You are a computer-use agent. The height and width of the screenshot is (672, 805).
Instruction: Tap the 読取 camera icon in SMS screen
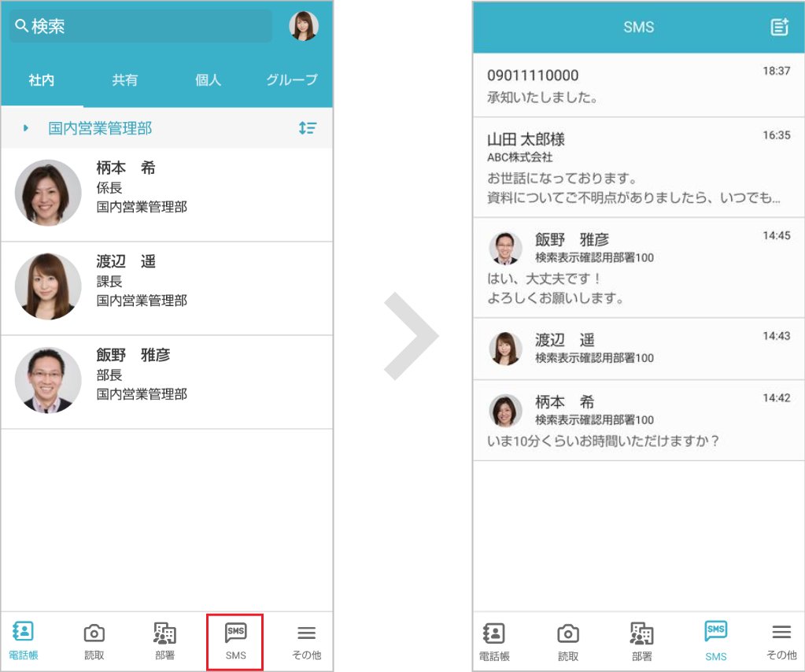568,634
